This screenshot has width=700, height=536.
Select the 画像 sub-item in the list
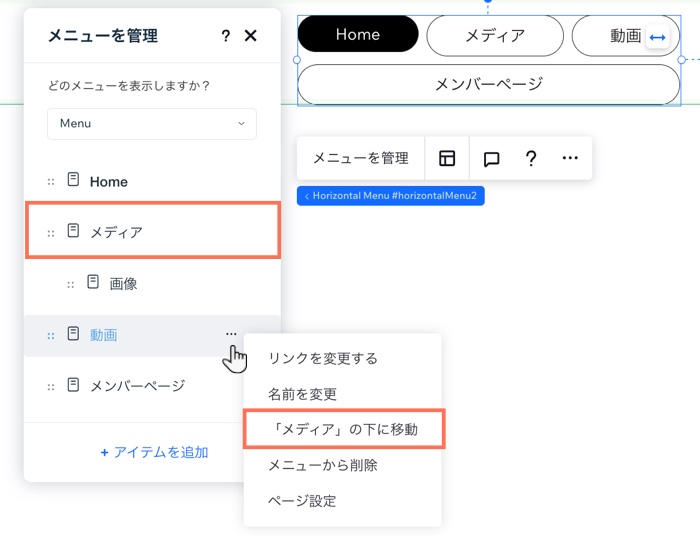(x=152, y=283)
